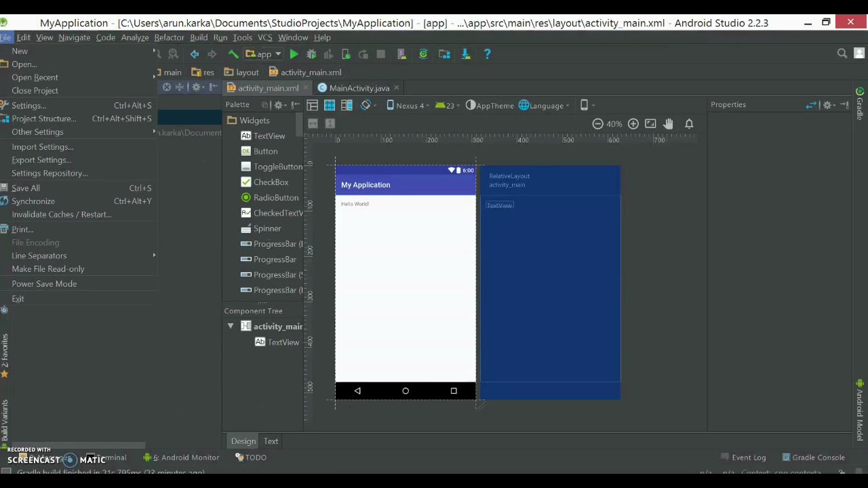Open the TODO tool window
Screen dimensions: 868x488
pyautogui.click(x=251, y=457)
